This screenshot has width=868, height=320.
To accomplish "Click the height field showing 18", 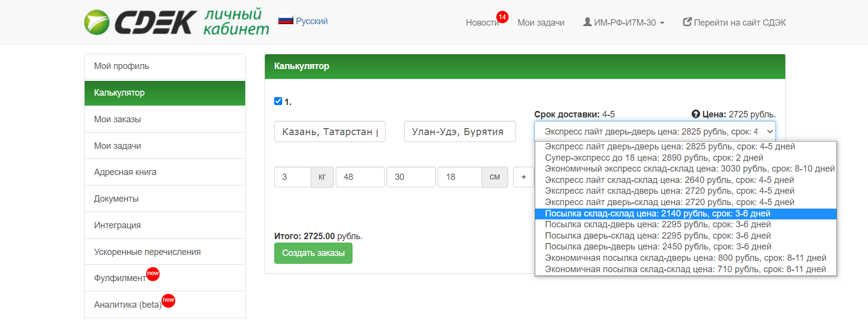I will (460, 177).
